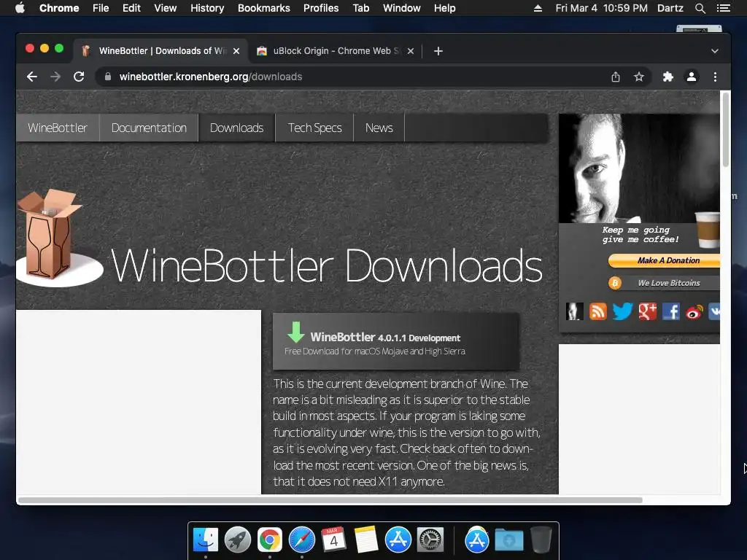Open the Bookmarks menu

click(x=264, y=8)
